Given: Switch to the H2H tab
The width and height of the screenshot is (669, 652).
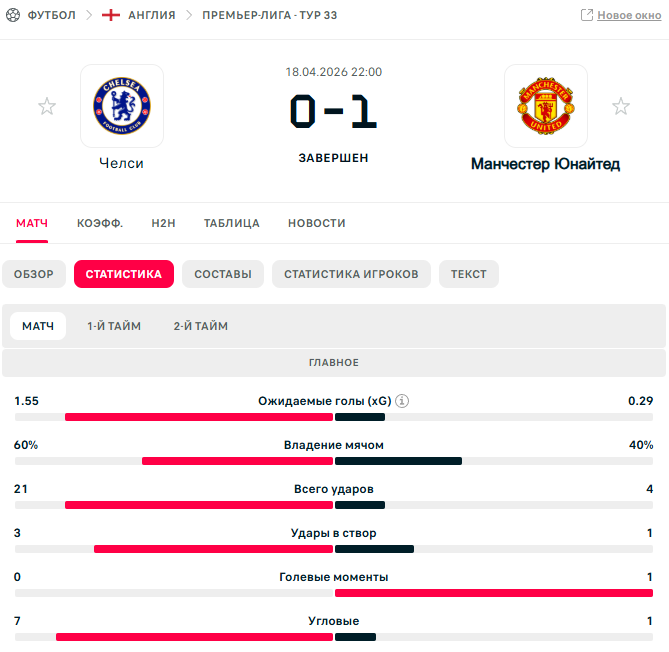Looking at the screenshot, I should [163, 223].
